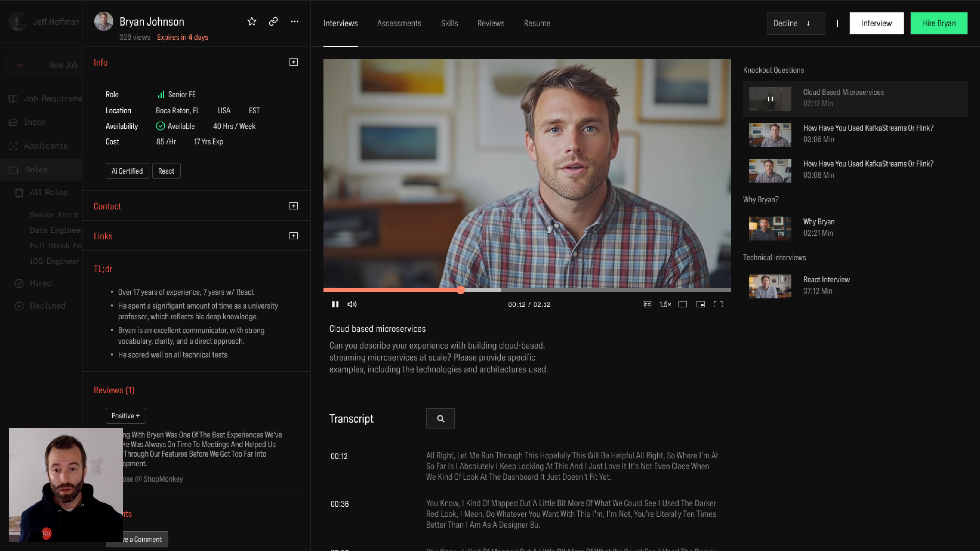
Task: Switch to the Assessments tab
Action: point(399,23)
